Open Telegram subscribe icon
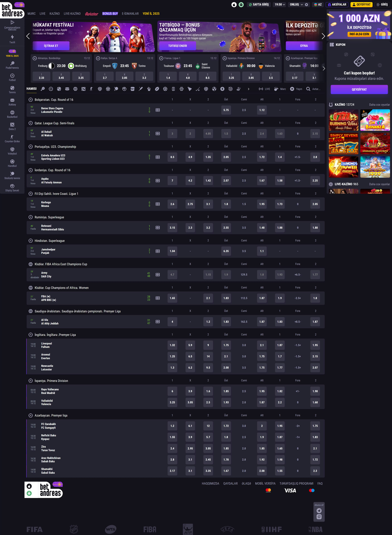The height and width of the screenshot is (535, 392). pos(319,511)
